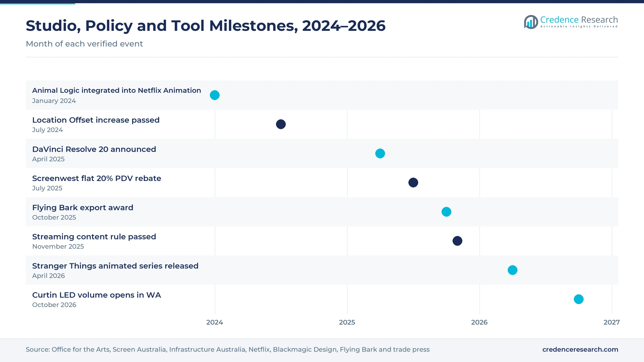
Task: Click the 'April 2025' date text
Action: 48,159
